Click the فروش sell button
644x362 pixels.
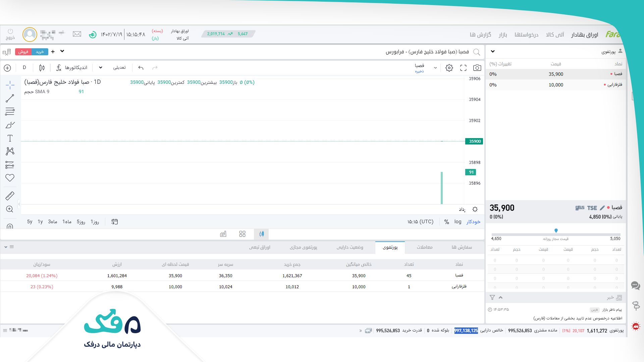point(23,52)
